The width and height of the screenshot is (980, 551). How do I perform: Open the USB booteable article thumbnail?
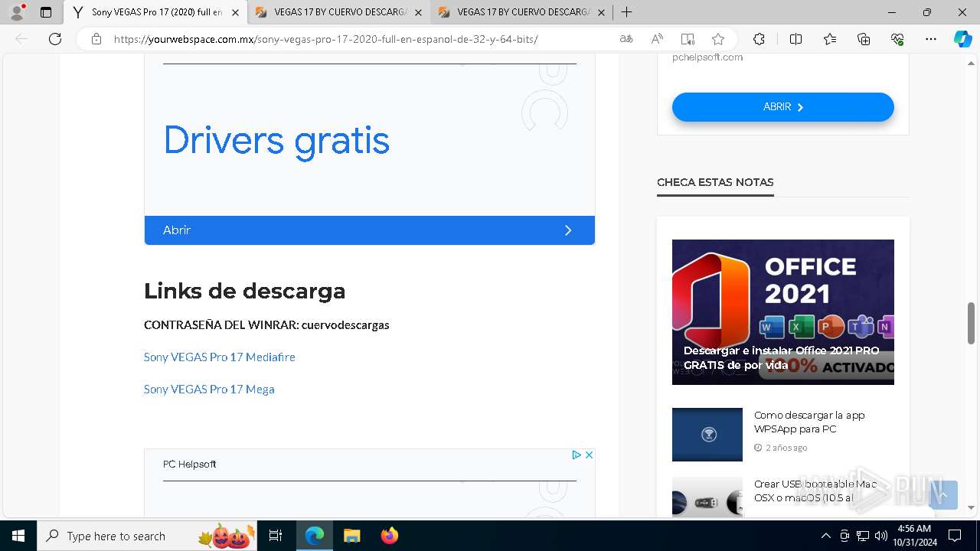tap(707, 497)
